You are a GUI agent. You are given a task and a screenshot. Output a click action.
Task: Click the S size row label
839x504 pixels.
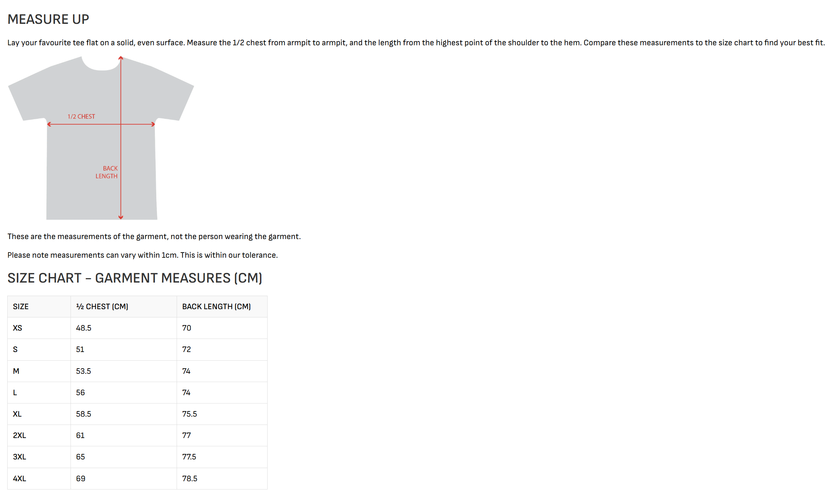[15, 350]
